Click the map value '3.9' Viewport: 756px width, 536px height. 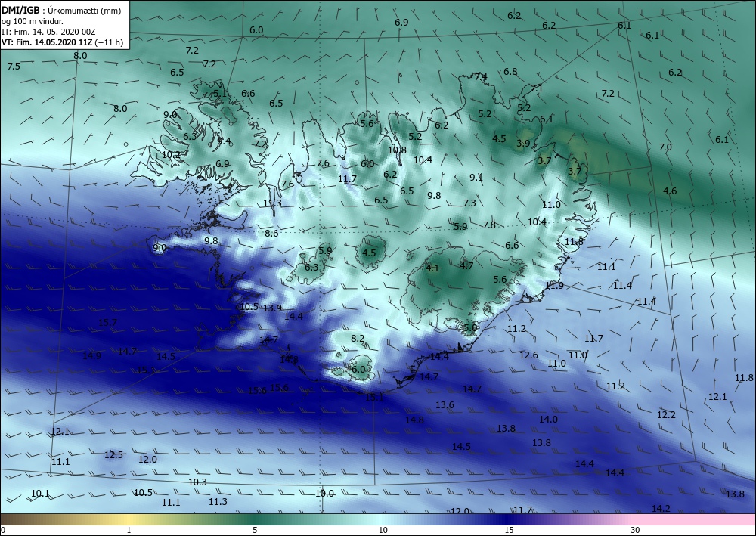[523, 143]
